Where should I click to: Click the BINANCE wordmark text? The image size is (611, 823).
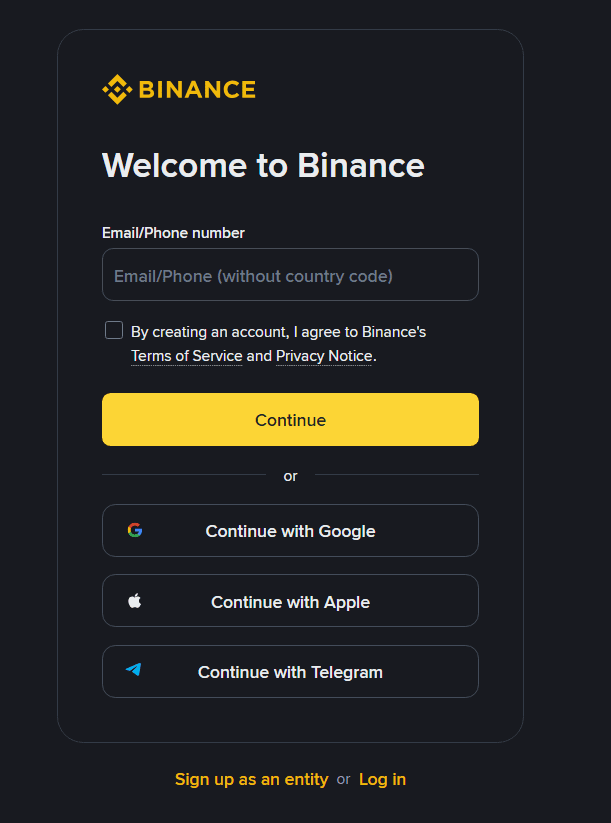[197, 90]
